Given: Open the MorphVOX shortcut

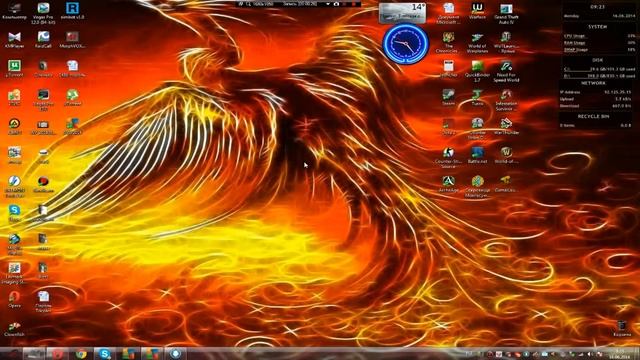Looking at the screenshot, I should coord(72,40).
